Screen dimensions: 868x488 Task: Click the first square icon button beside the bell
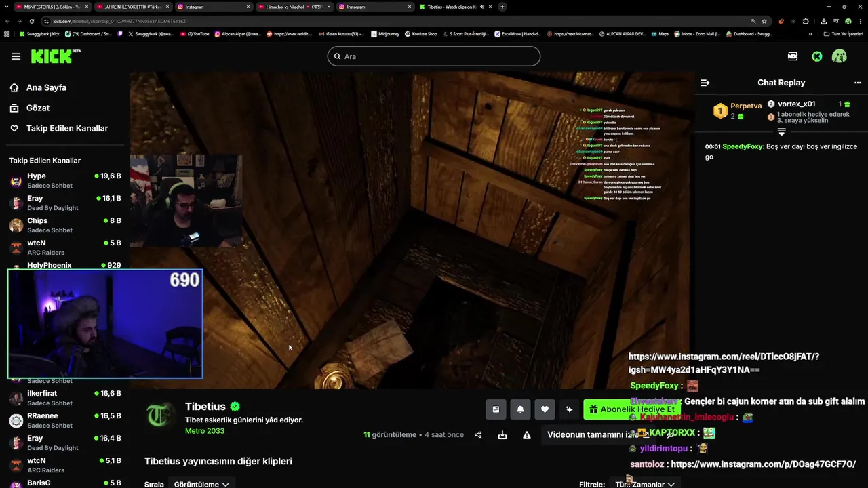(496, 409)
